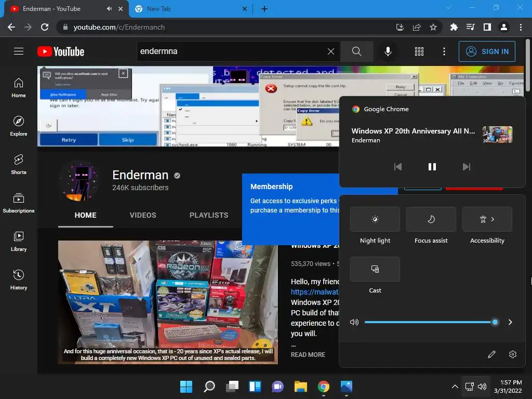Open Home in the YouTube sidebar
Viewport: 532px width, 399px height.
19,88
